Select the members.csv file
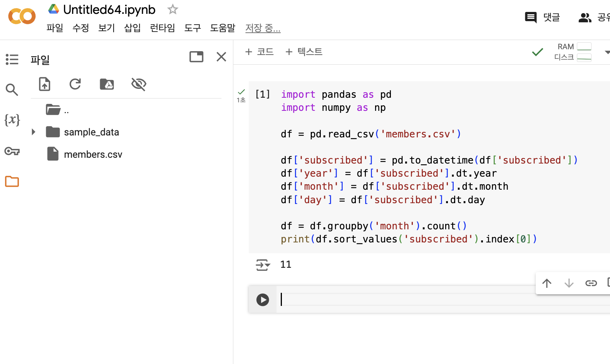This screenshot has height=364, width=610. (x=93, y=154)
